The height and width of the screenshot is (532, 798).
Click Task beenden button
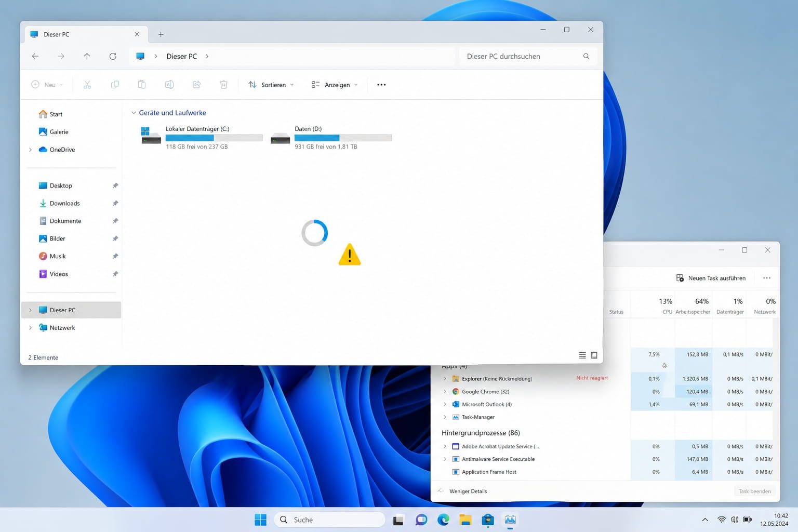point(755,491)
